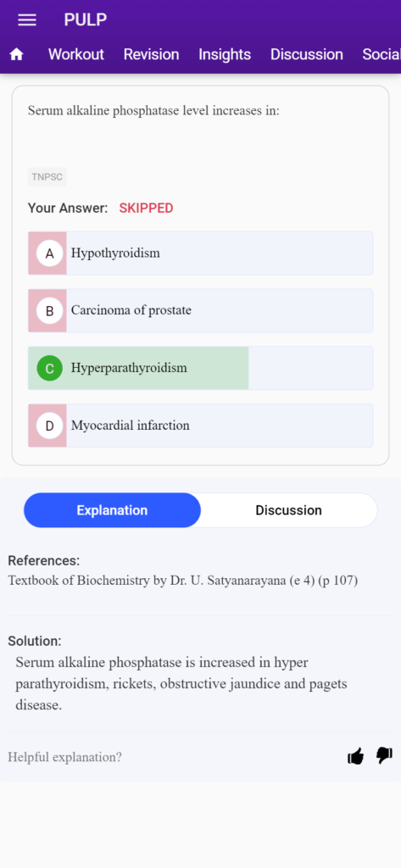Image resolution: width=401 pixels, height=868 pixels.
Task: Click the Hyperparathyroidism answer text
Action: 129,368
